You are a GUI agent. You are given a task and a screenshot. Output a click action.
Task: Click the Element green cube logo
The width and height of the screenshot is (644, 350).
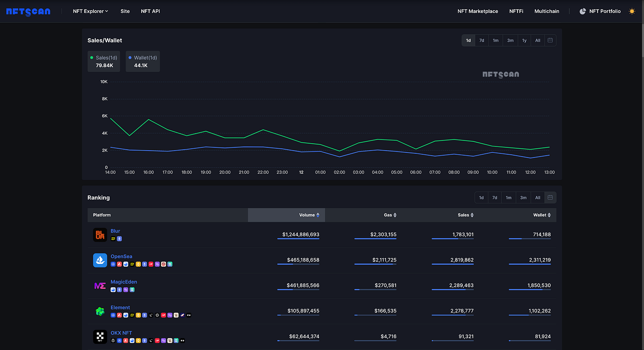[x=100, y=311]
